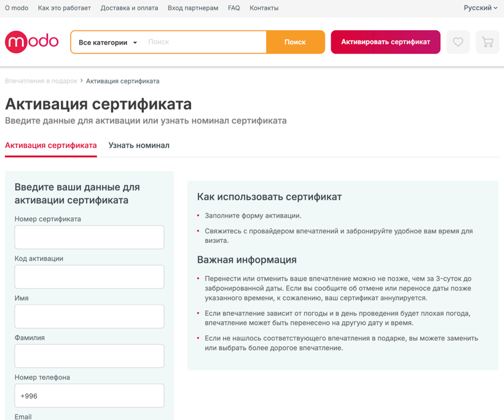504x420 pixels.
Task: Open the favorites heart icon
Action: pyautogui.click(x=458, y=42)
